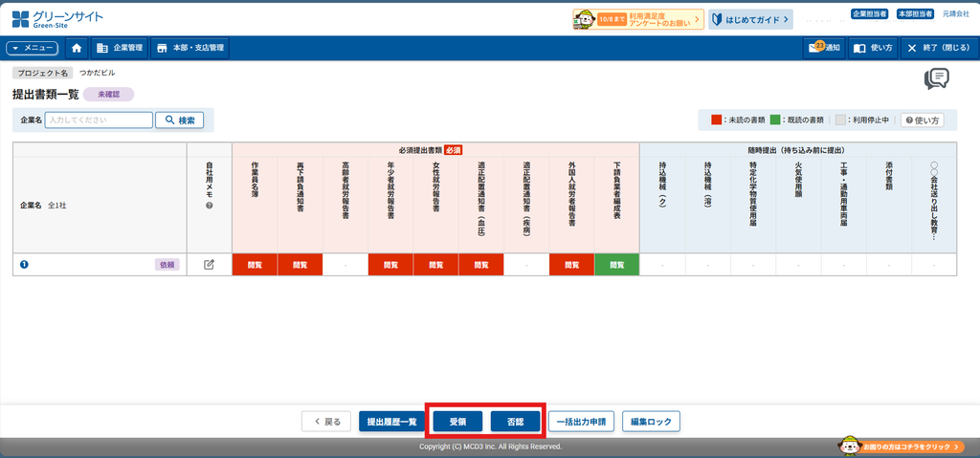Open 提出履歴一覧 submission history
Viewport: 980px width, 458px height.
391,421
